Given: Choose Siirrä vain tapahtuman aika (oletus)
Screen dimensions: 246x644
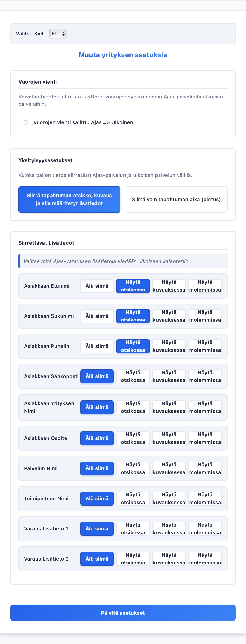Looking at the screenshot, I should (176, 200).
